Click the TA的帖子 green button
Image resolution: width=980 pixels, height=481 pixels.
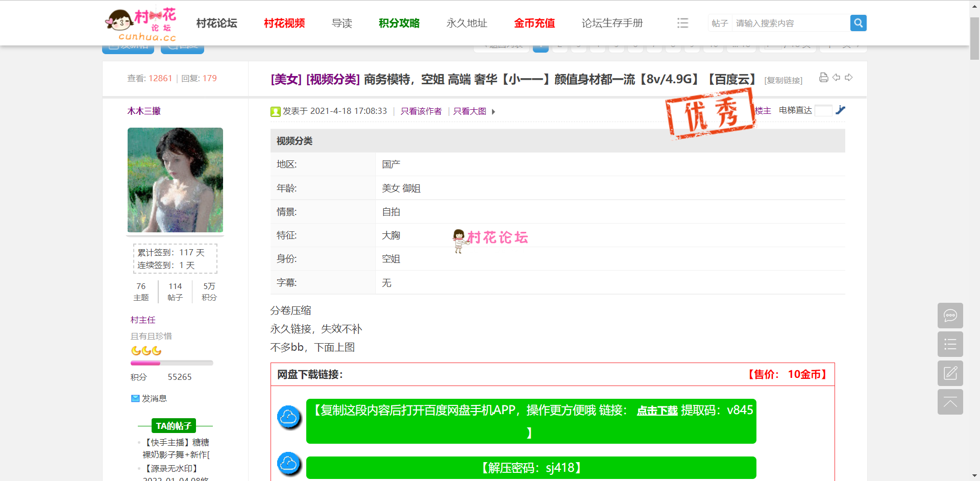pyautogui.click(x=174, y=425)
